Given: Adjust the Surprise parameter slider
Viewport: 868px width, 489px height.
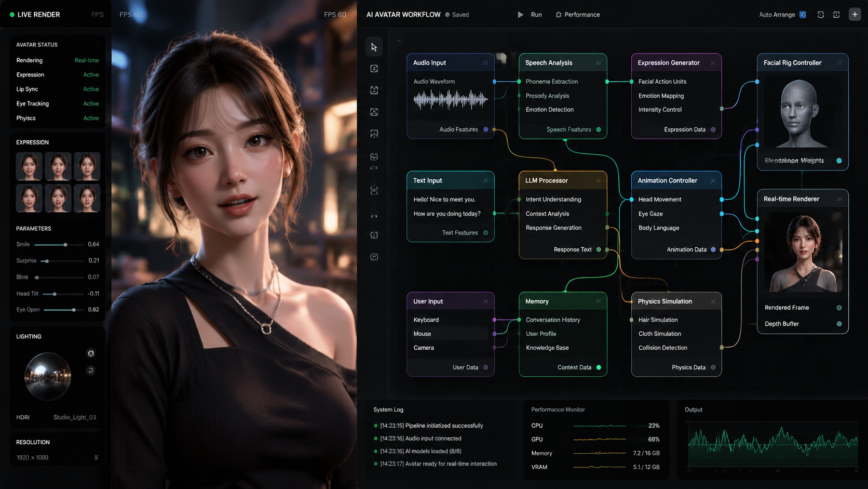Looking at the screenshot, I should (x=62, y=261).
